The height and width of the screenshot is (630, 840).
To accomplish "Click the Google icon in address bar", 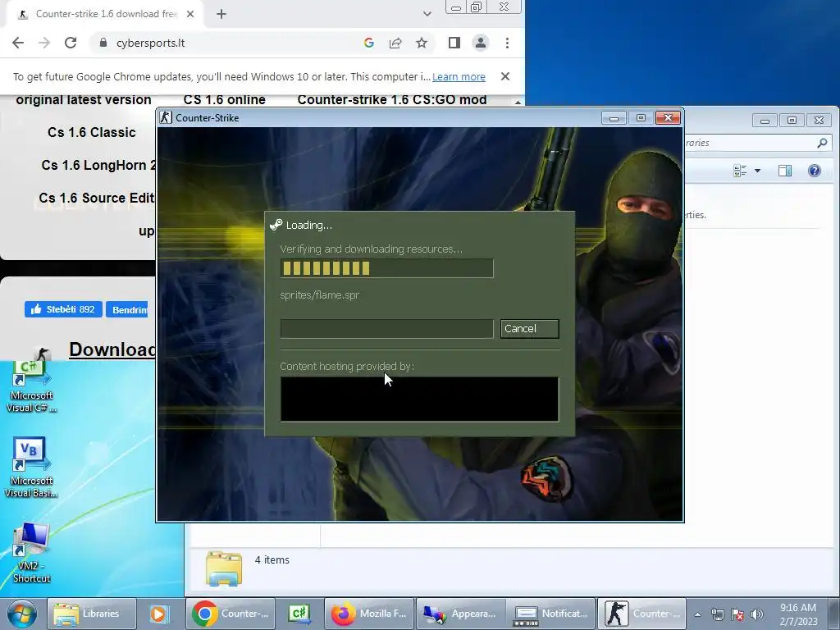I will point(368,43).
